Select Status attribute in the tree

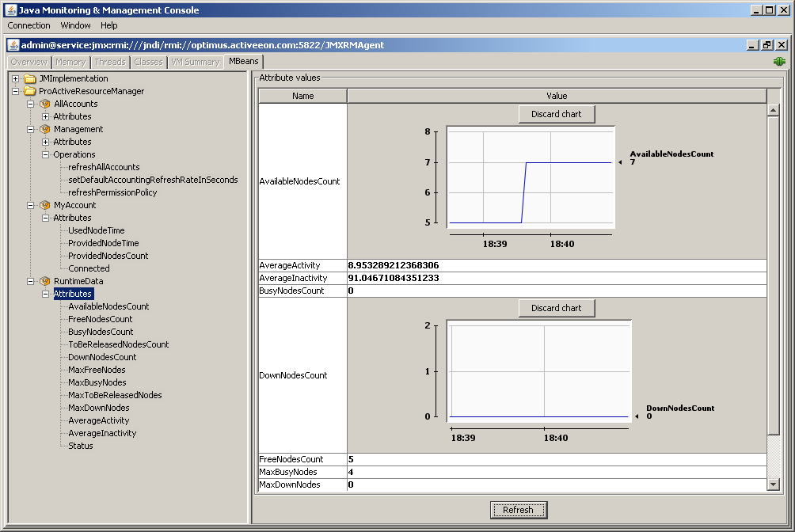81,446
